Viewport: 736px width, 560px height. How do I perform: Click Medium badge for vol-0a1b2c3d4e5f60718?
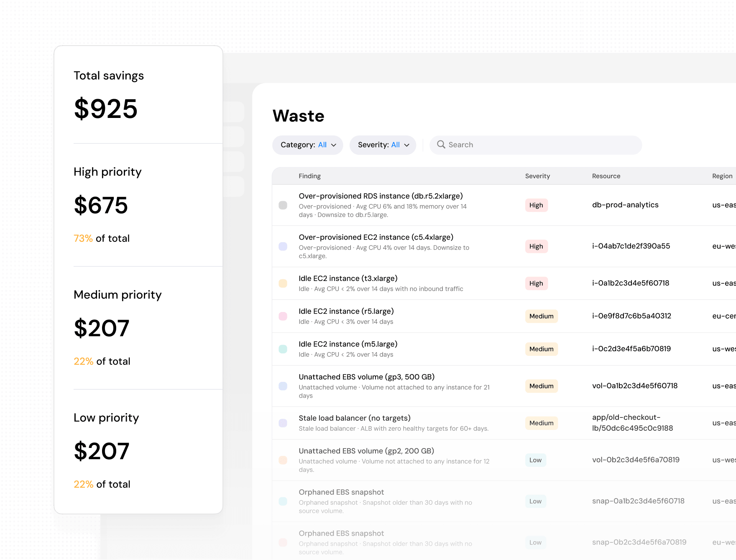click(542, 386)
